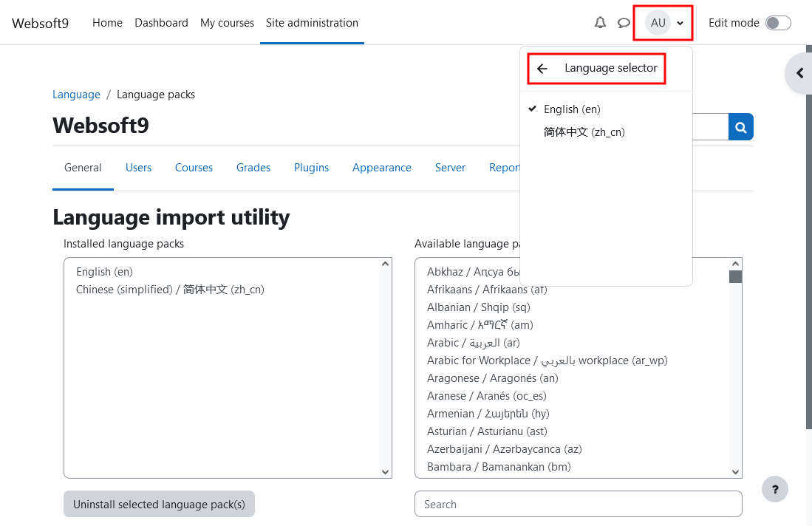The image size is (812, 526).
Task: Expand the right-side block drawer arrow
Action: 799,73
